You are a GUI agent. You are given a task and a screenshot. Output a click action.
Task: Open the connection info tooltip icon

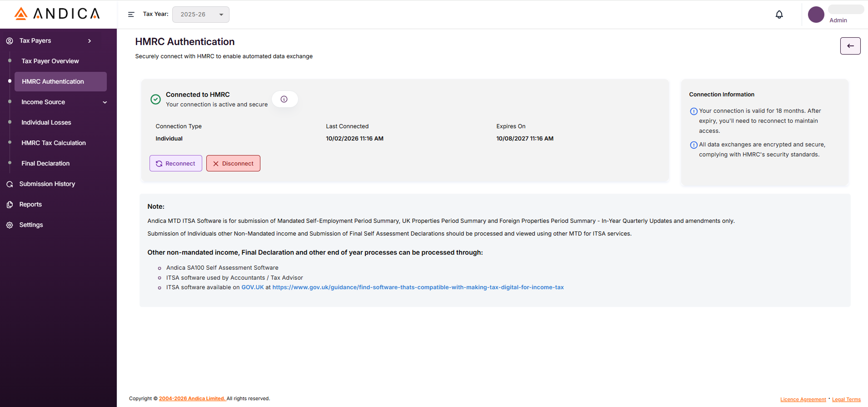point(284,99)
